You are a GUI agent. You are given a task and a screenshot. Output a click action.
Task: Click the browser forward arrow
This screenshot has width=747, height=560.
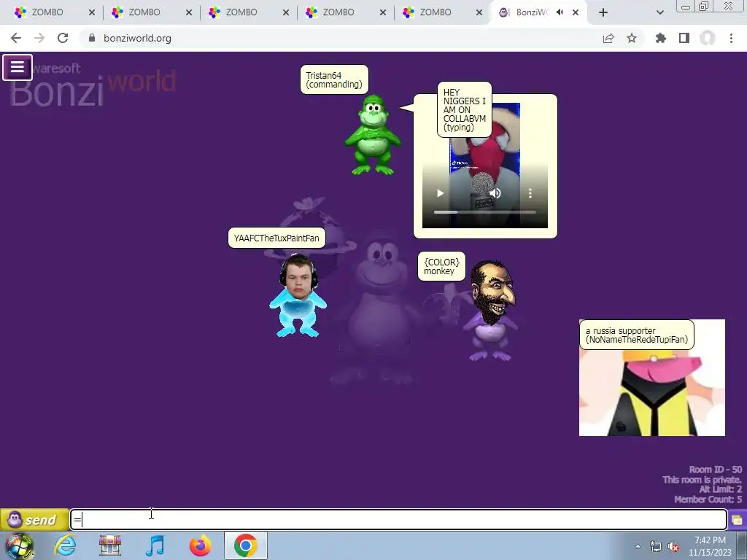[x=39, y=38]
